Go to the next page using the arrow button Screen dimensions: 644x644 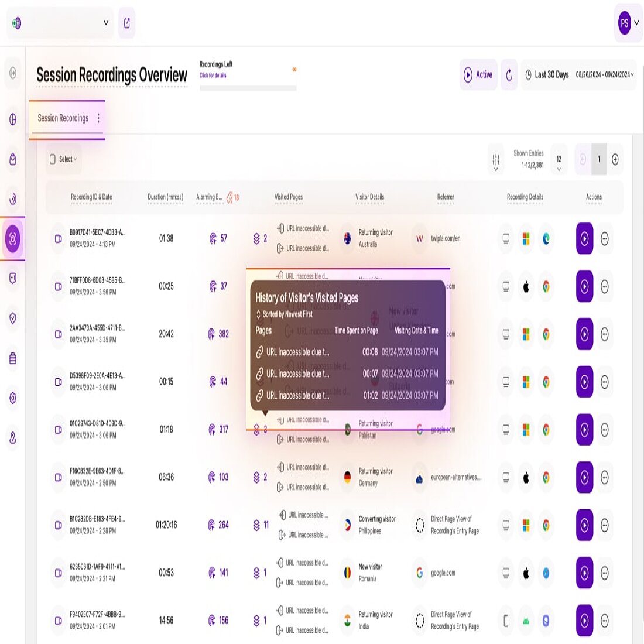coord(615,159)
